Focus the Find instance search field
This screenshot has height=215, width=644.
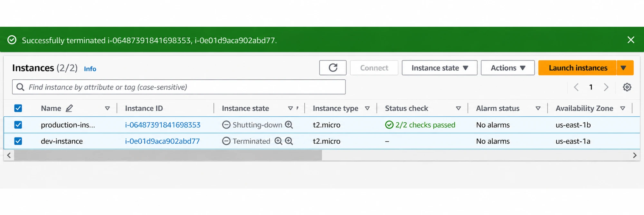179,87
